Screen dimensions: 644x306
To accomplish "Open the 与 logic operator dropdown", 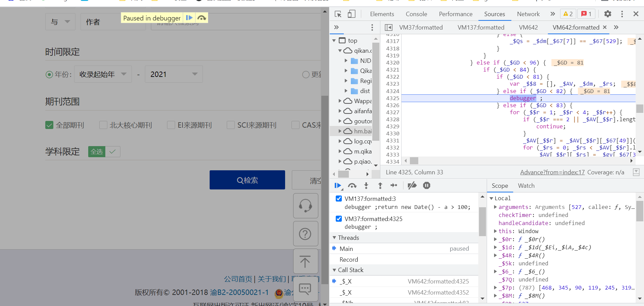I will [x=60, y=22].
